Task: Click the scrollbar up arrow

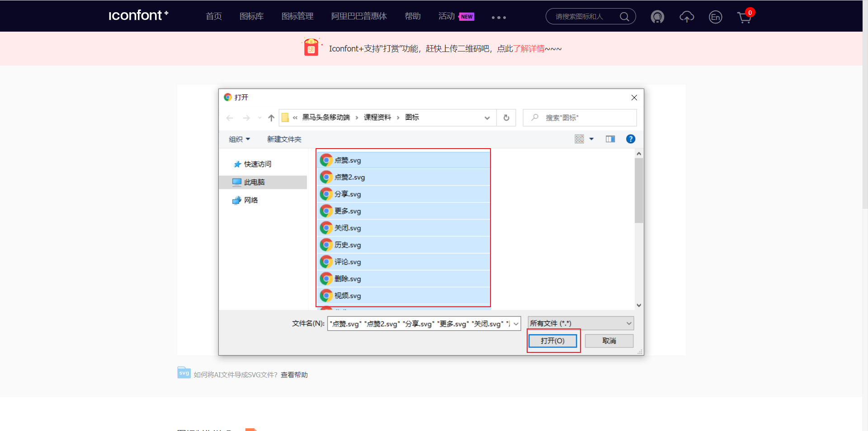Action: click(638, 154)
